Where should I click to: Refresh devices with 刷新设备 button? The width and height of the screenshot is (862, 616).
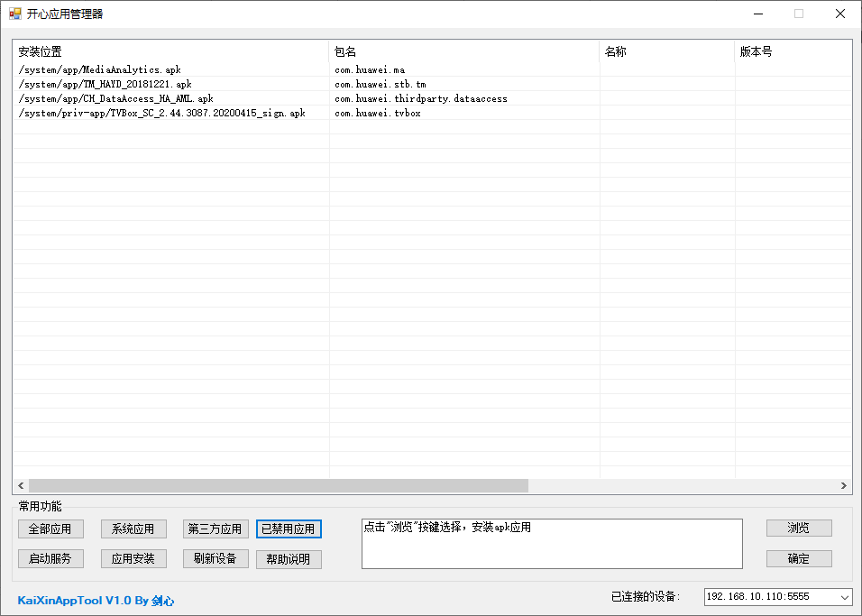pos(215,558)
